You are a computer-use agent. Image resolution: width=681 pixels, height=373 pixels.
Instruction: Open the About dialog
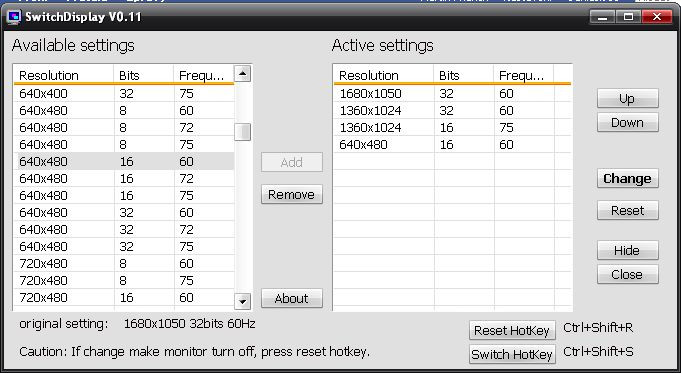click(x=291, y=298)
